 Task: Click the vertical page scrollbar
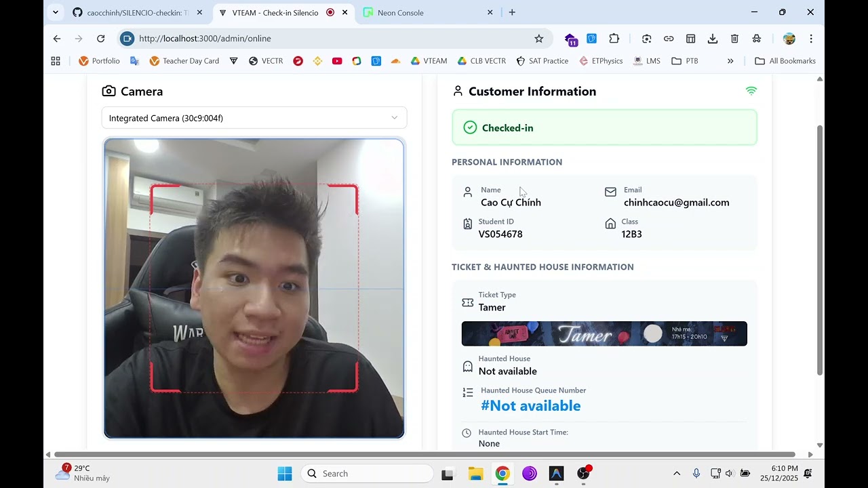pos(819,249)
